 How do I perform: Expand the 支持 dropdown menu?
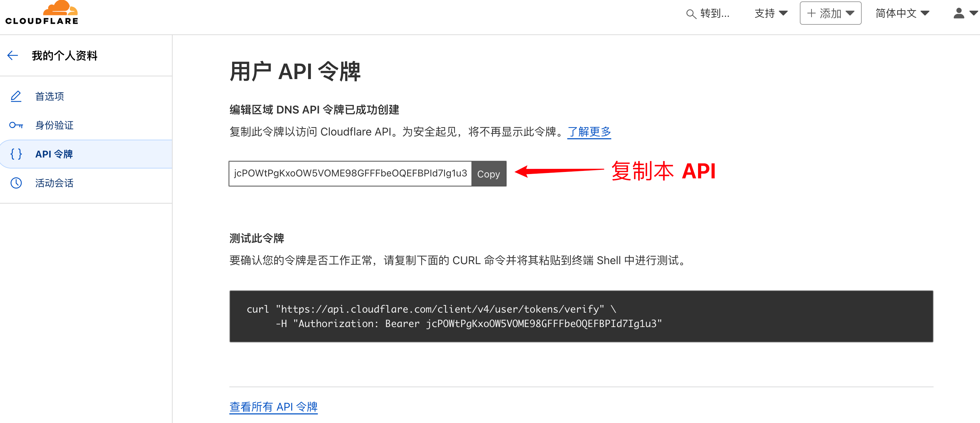coord(771,13)
